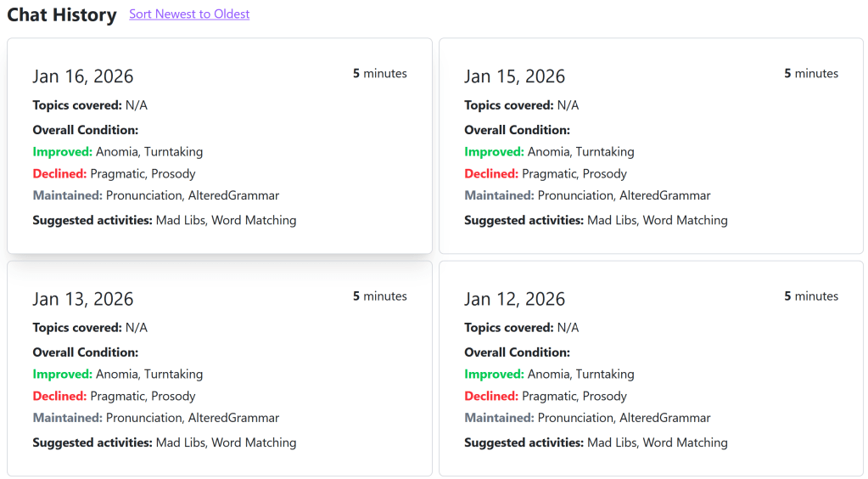Click the 5 minutes duration on Jan 13 card
Screen dimensions: 868x479
379,296
